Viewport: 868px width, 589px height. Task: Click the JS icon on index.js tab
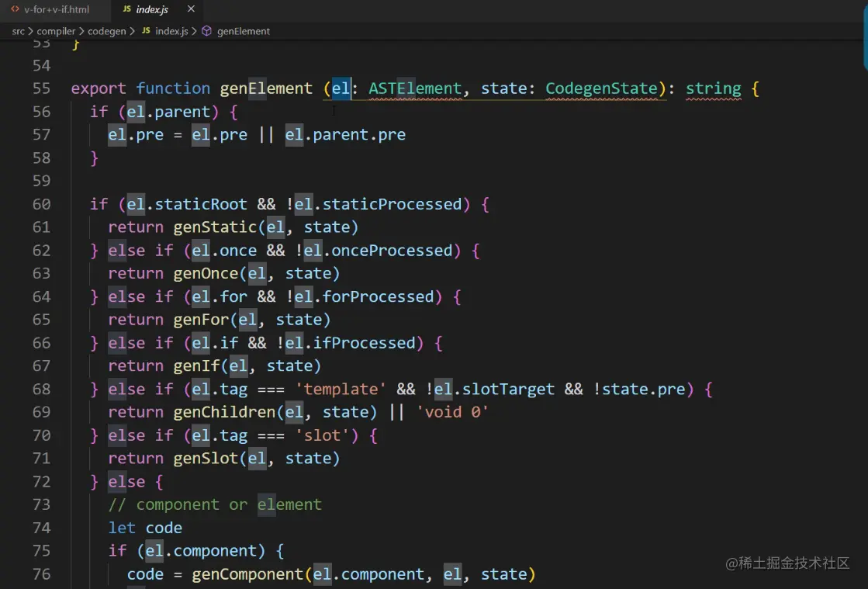coord(126,9)
